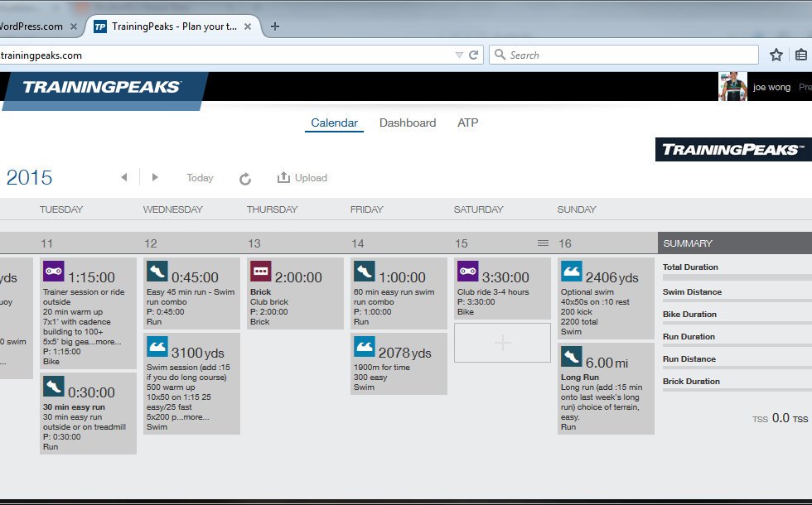Click the run shoe icon on Wednesday's 0:45:00 workout

click(x=157, y=271)
